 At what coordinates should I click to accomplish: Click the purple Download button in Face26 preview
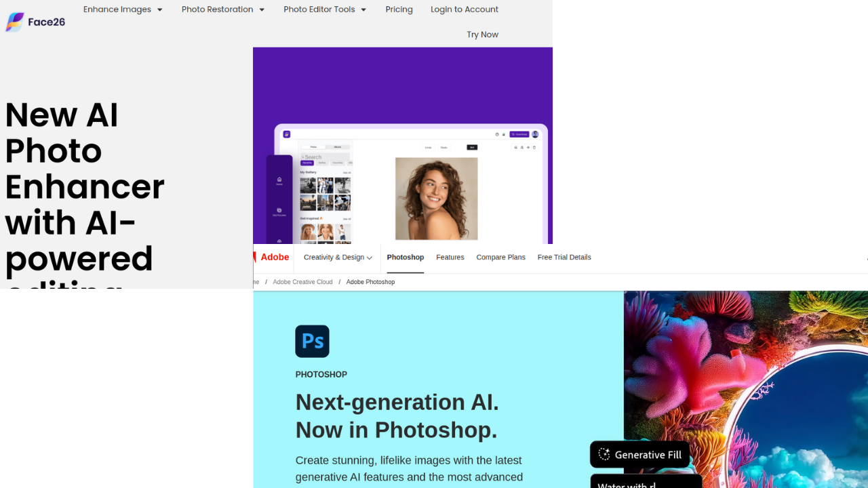point(519,134)
